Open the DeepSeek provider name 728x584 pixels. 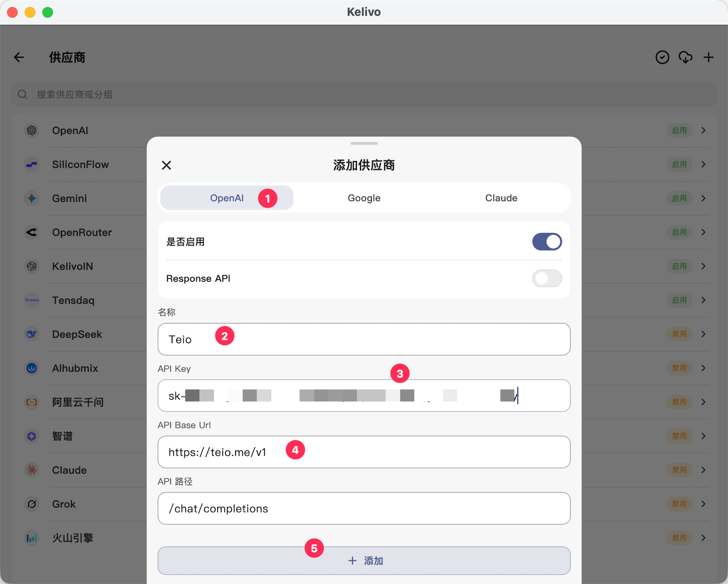77,334
